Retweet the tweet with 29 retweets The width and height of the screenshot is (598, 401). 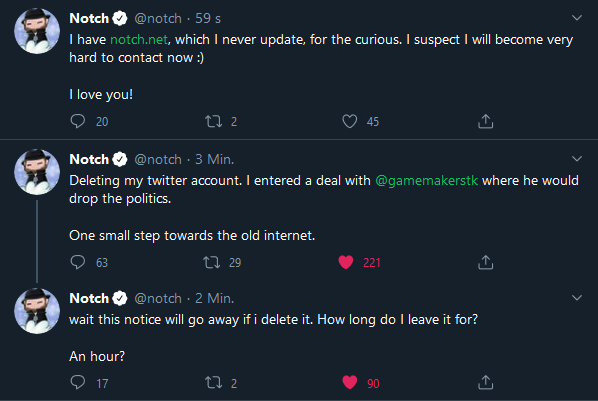tap(211, 262)
